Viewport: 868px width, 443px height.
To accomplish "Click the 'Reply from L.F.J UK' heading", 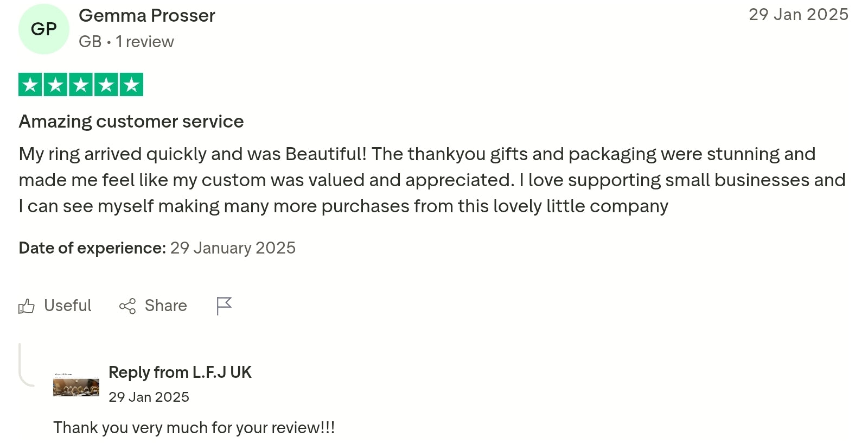I will [x=180, y=372].
